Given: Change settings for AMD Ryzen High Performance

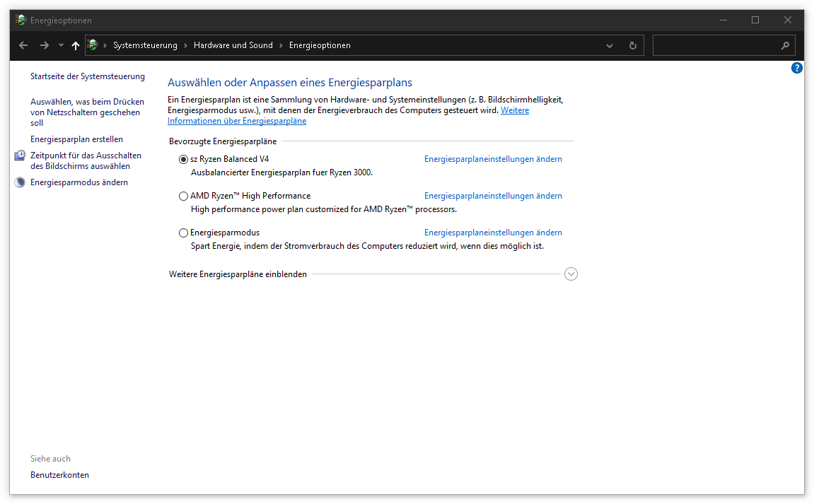Looking at the screenshot, I should click(x=493, y=196).
